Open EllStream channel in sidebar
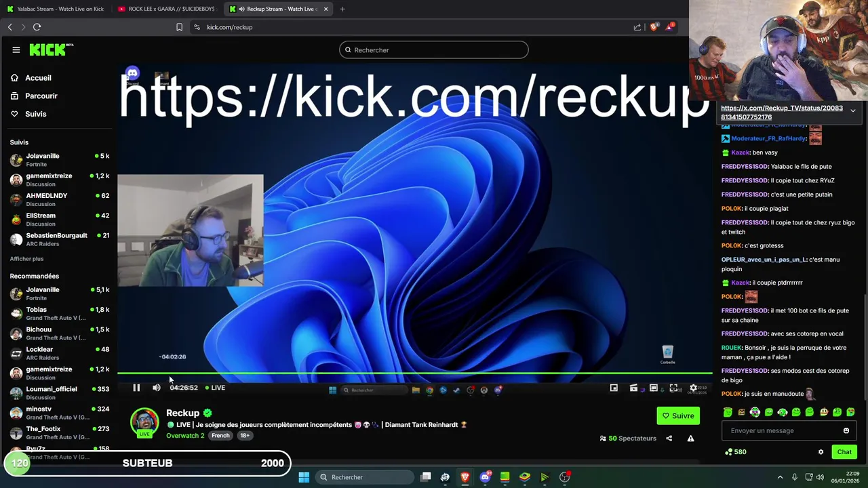Image resolution: width=868 pixels, height=488 pixels. point(60,219)
